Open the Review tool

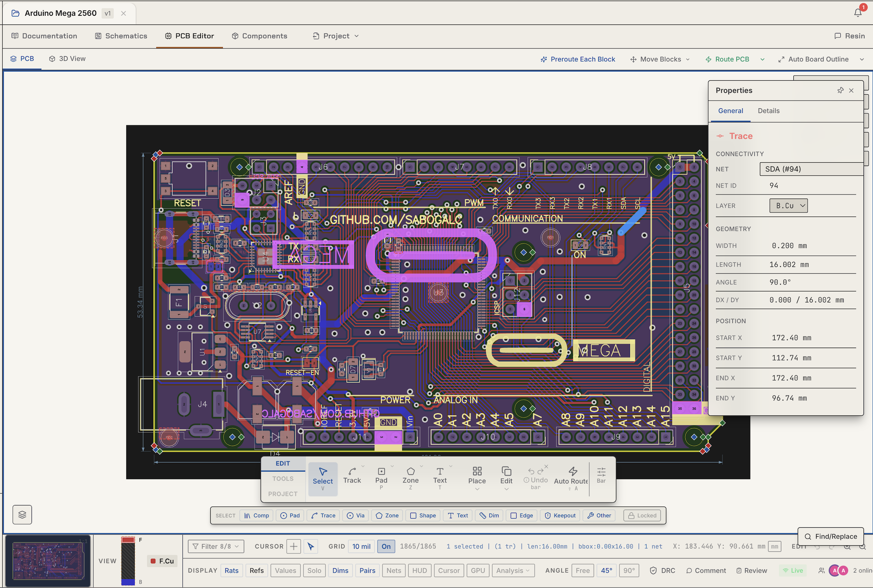751,570
